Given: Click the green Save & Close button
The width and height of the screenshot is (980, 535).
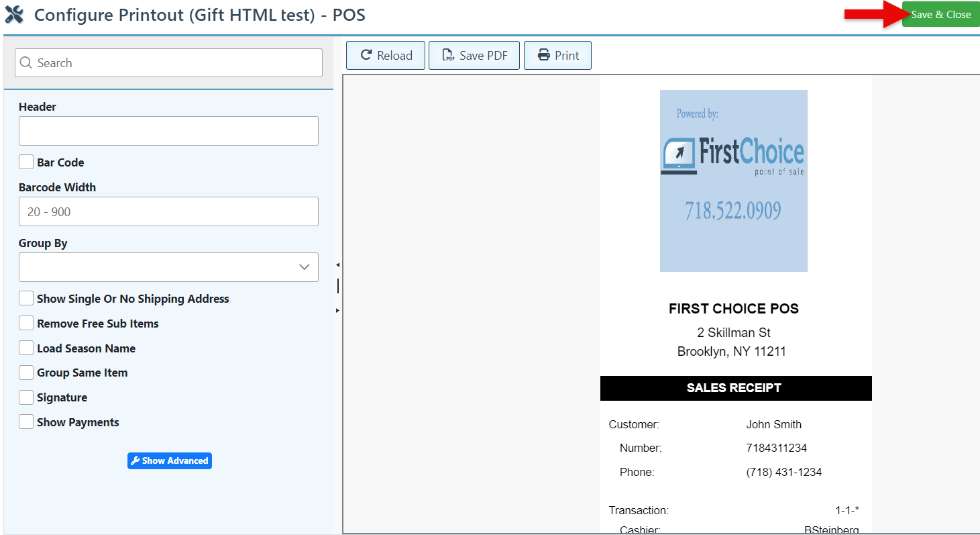Looking at the screenshot, I should pyautogui.click(x=940, y=15).
